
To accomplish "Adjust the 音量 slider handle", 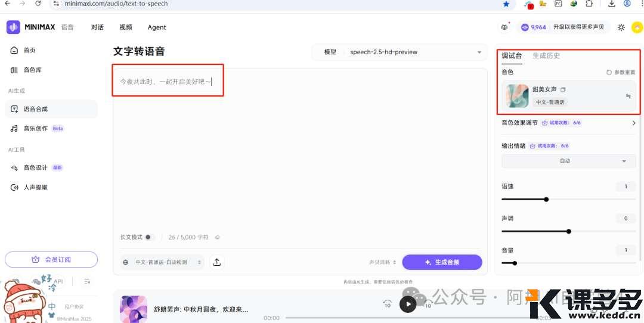I will click(515, 263).
